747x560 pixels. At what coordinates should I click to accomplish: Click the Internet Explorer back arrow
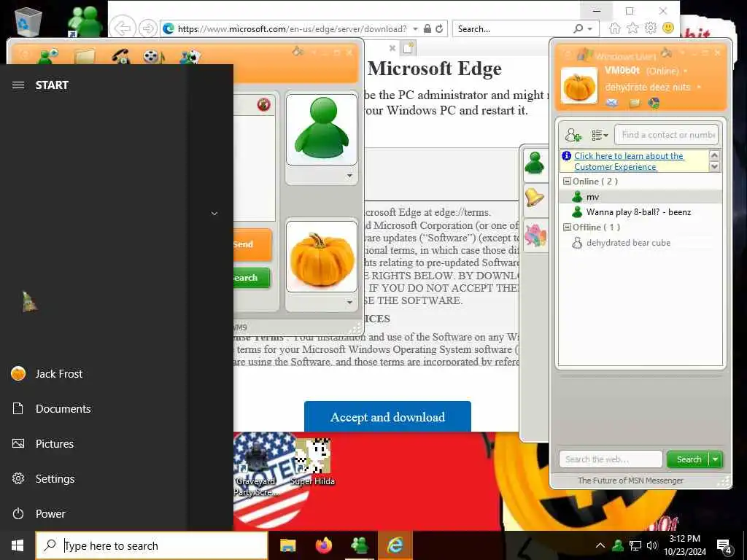coord(123,28)
